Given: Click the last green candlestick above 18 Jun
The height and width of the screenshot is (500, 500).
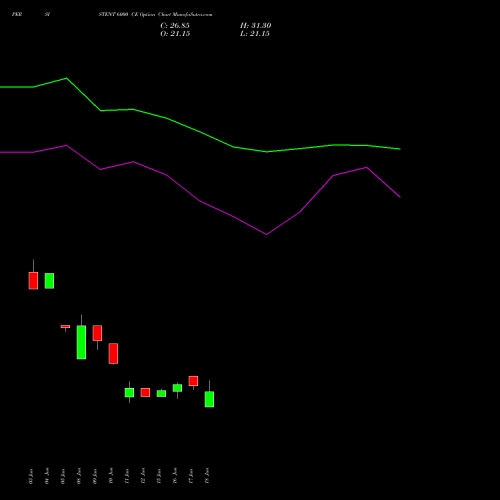Looking at the screenshot, I should pyautogui.click(x=209, y=399).
